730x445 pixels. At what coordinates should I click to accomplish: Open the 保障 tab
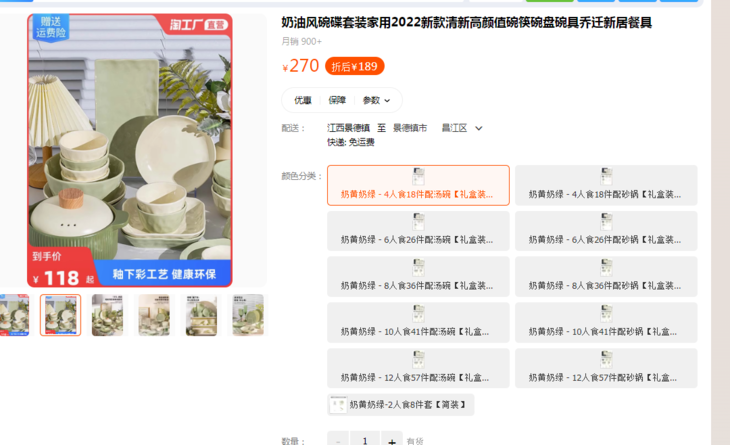click(x=337, y=100)
